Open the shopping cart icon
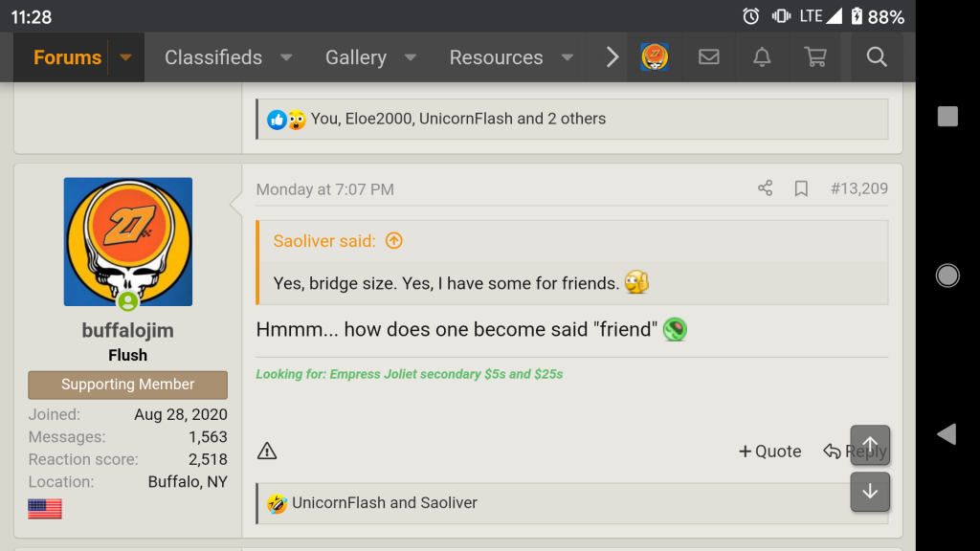This screenshot has width=980, height=551. click(815, 56)
